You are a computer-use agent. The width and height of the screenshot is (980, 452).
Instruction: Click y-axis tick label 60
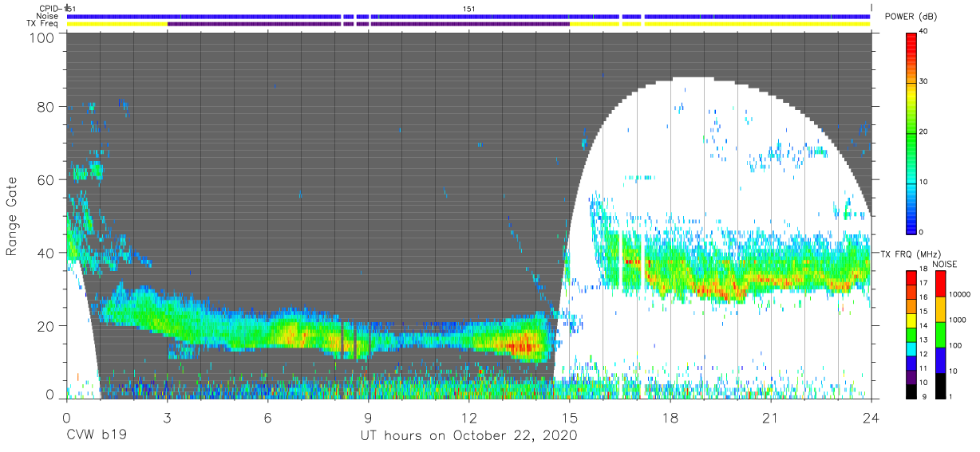46,179
